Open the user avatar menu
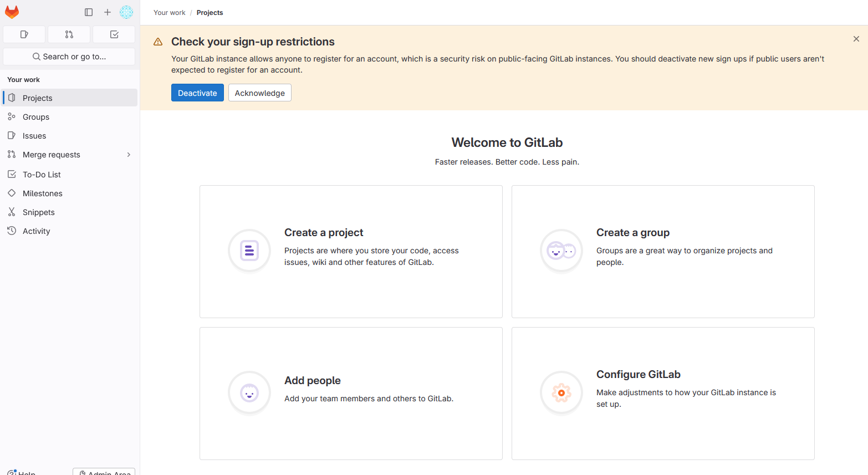Viewport: 868px width, 475px height. tap(126, 12)
